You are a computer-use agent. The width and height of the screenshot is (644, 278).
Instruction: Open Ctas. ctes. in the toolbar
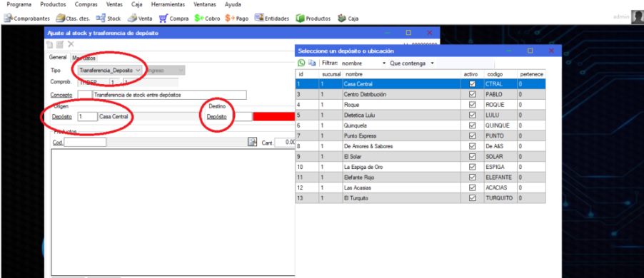click(74, 19)
